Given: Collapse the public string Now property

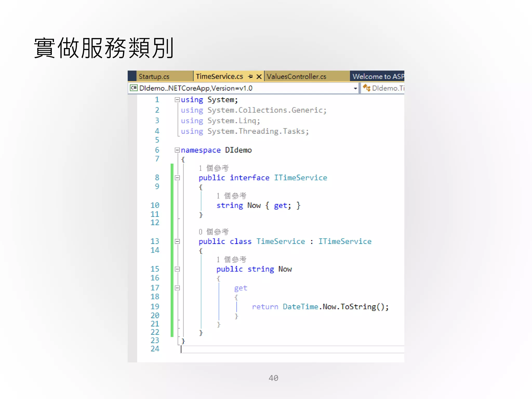Looking at the screenshot, I should [177, 269].
